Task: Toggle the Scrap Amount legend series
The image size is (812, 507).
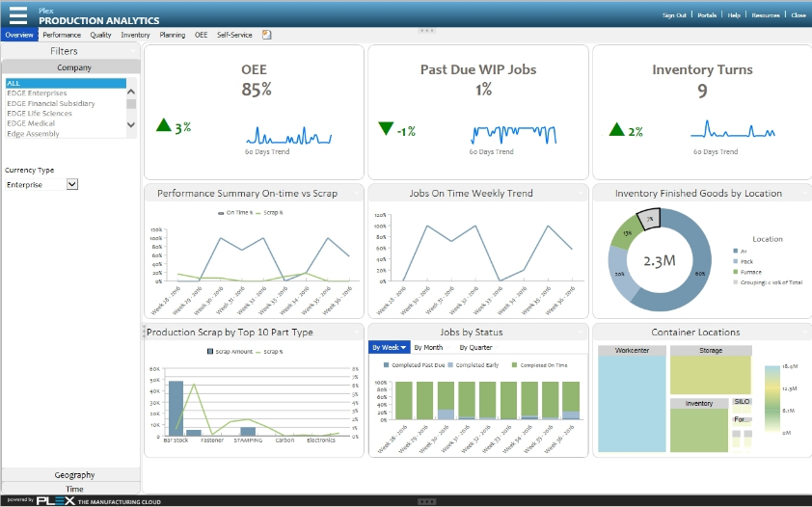Action: 231,352
